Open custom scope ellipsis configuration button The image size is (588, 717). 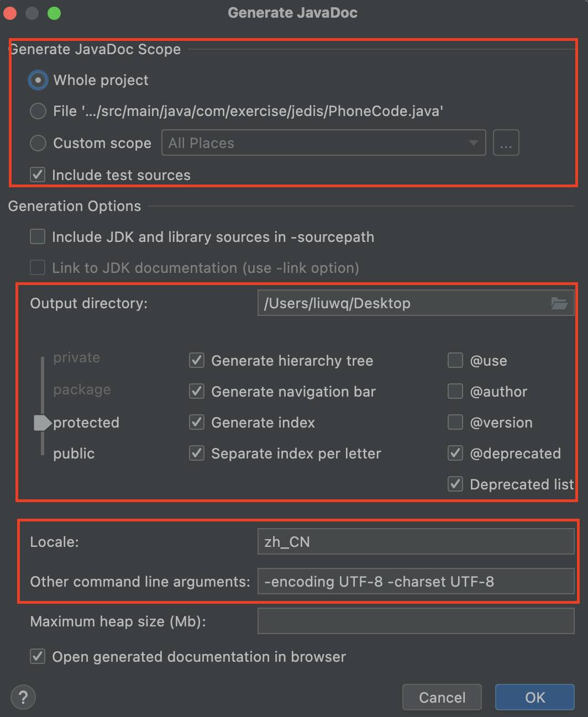point(506,143)
